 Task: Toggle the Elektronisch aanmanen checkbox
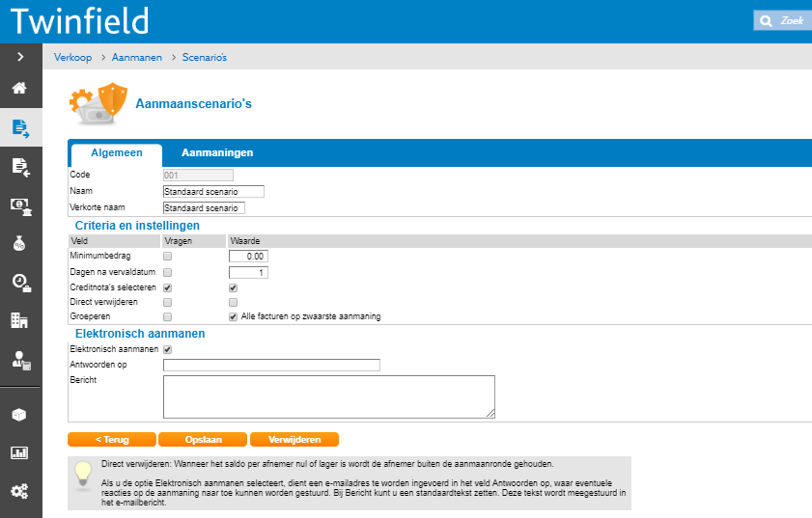(168, 349)
